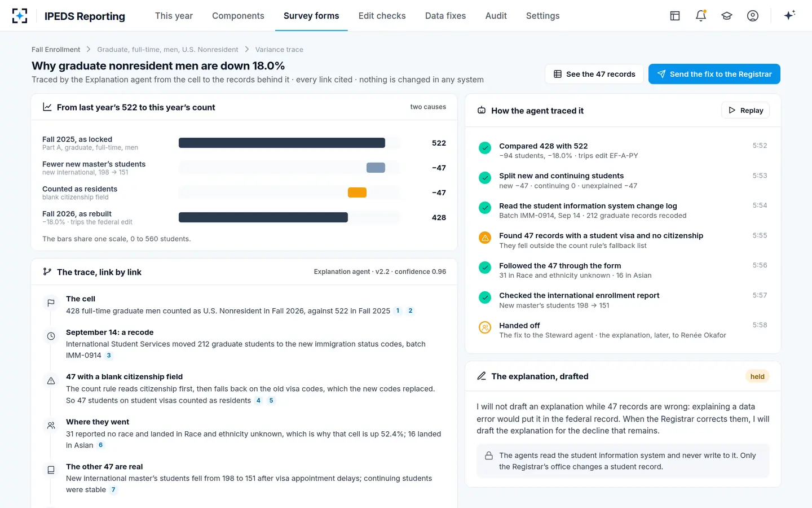Click the pencil icon beside 'The explanation, drafted'
Image resolution: width=812 pixels, height=508 pixels.
click(x=482, y=376)
